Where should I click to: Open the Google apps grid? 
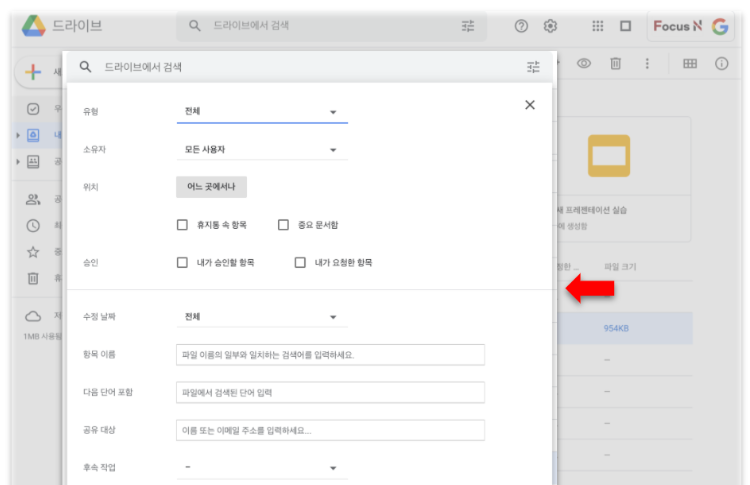597,26
